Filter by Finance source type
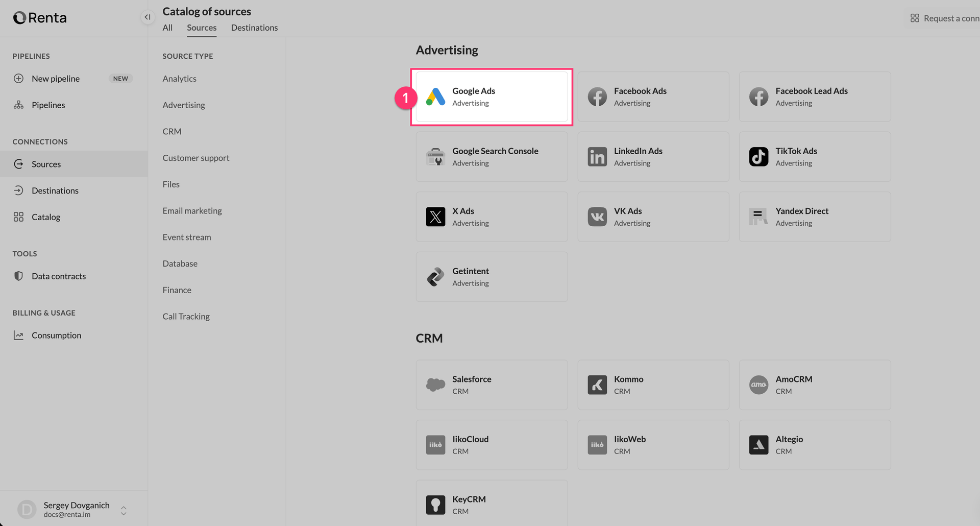Viewport: 980px width, 526px height. pos(177,290)
